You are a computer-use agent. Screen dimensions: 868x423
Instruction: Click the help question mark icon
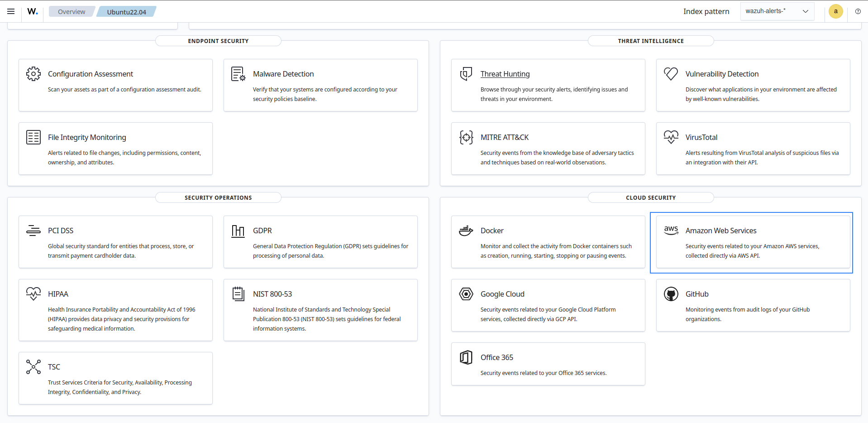[x=858, y=11]
